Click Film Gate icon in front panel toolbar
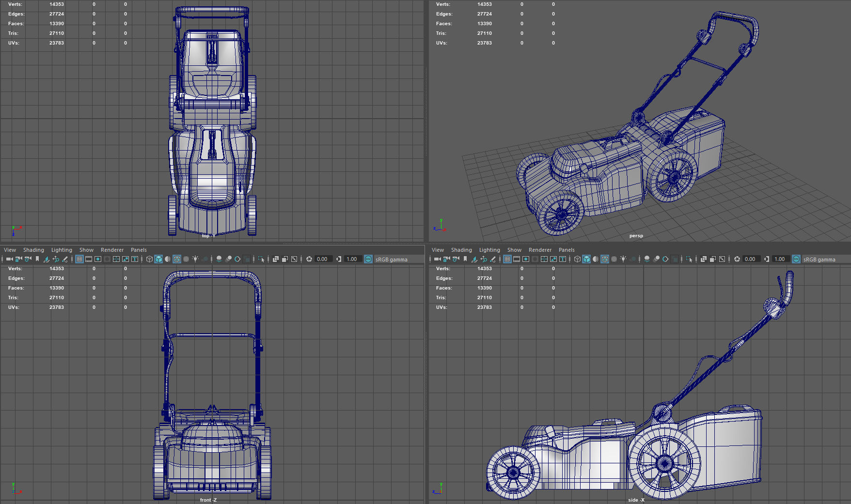Screen dimensions: 851x504 [89, 259]
